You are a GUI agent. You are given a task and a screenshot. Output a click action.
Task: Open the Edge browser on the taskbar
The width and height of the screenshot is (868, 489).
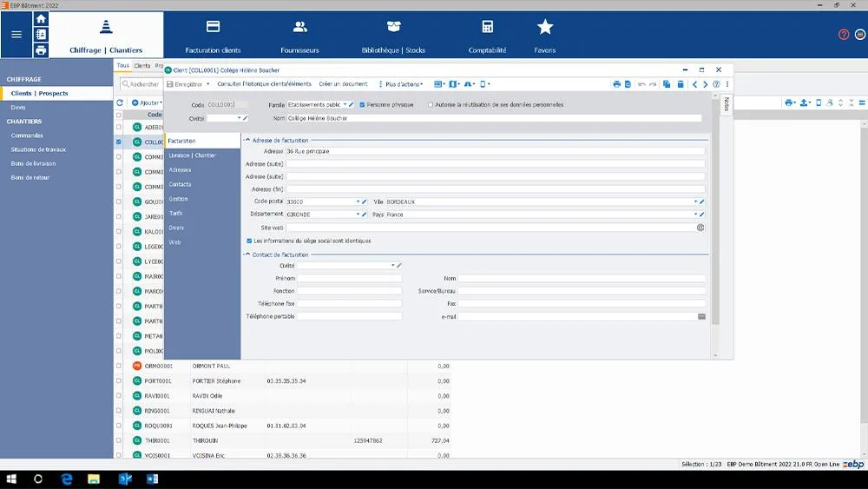coord(67,479)
